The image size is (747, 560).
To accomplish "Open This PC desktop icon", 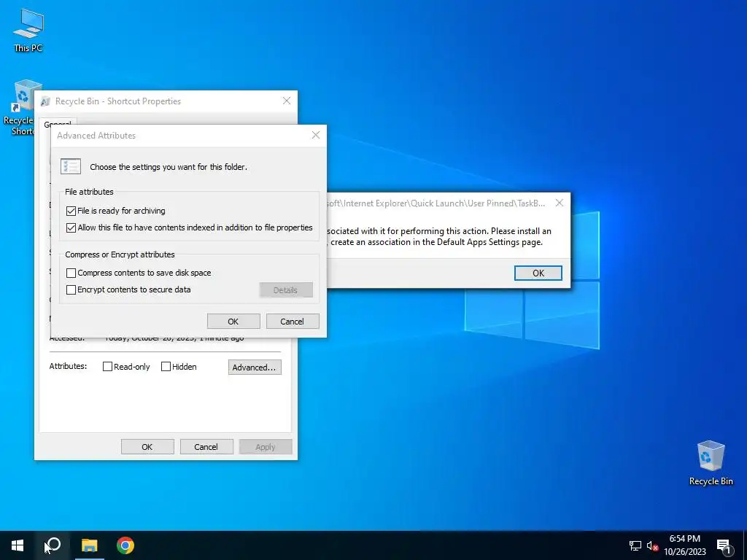I will (x=28, y=30).
